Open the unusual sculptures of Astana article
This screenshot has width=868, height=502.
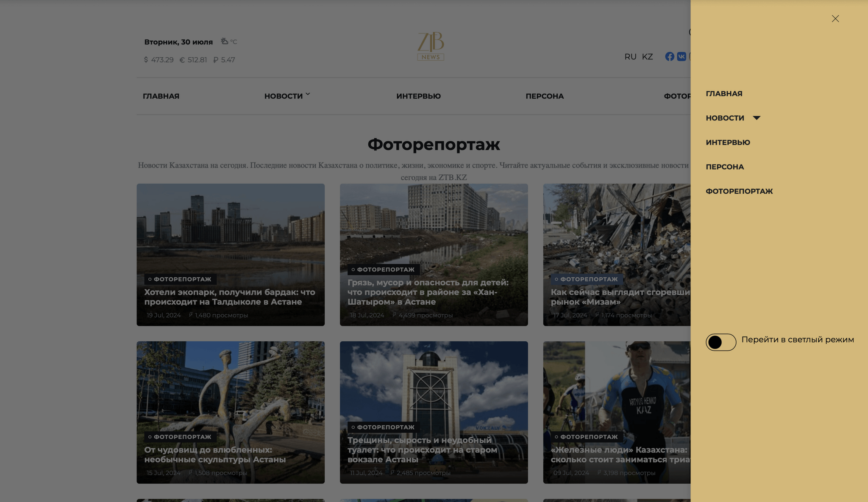231,412
